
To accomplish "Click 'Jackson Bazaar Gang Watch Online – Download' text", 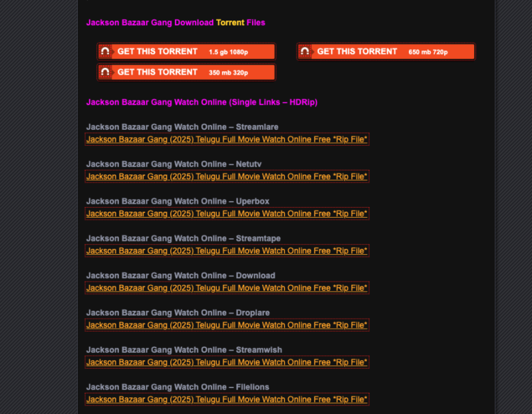I will (180, 276).
